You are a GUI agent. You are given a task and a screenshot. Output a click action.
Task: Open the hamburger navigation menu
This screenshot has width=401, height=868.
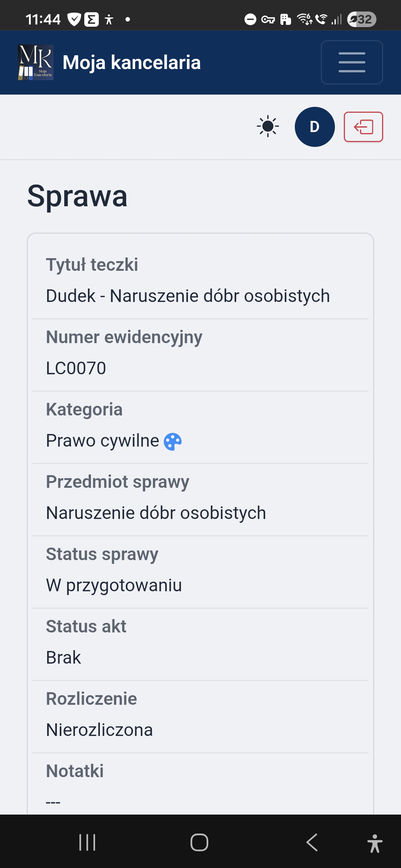[x=351, y=62]
